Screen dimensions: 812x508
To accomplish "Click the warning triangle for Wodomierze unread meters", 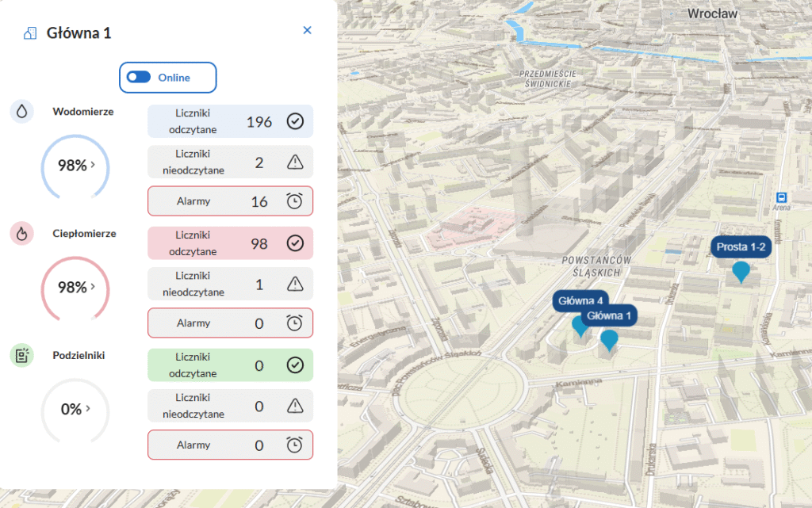I will click(x=295, y=162).
